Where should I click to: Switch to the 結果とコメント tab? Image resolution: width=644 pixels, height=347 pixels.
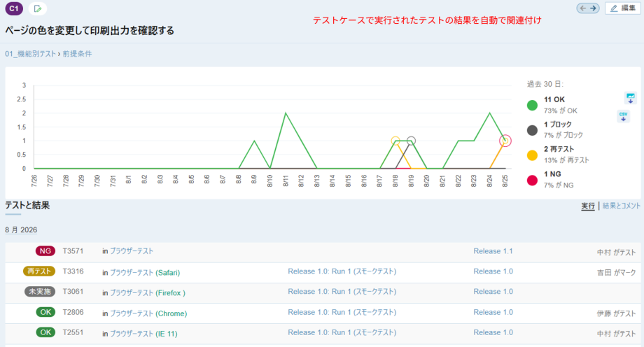622,206
